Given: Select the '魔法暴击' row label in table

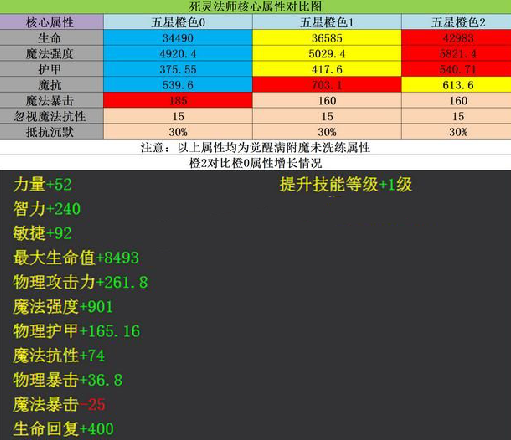Looking at the screenshot, I should coord(51,100).
